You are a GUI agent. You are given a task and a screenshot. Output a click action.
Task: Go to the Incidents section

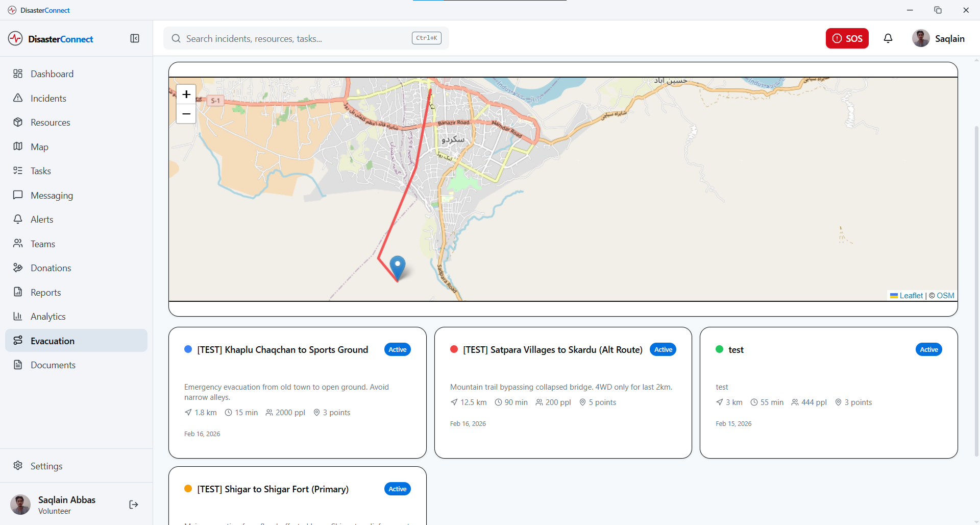click(x=48, y=99)
